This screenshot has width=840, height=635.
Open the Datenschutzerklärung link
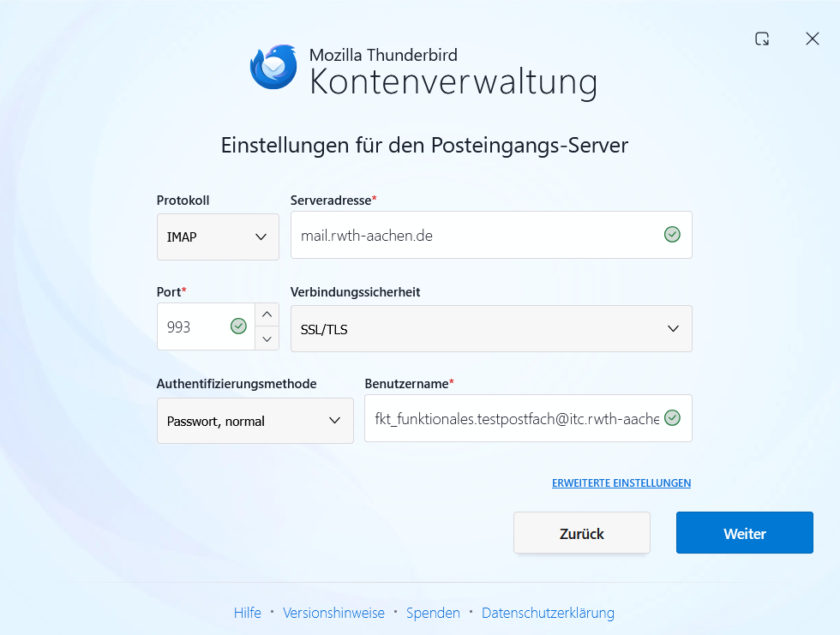click(548, 613)
